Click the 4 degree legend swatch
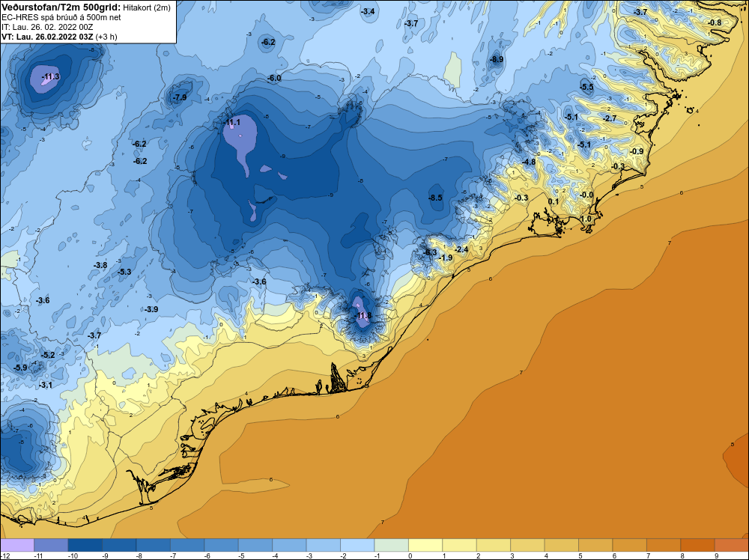This screenshot has height=560, width=749. 562,545
